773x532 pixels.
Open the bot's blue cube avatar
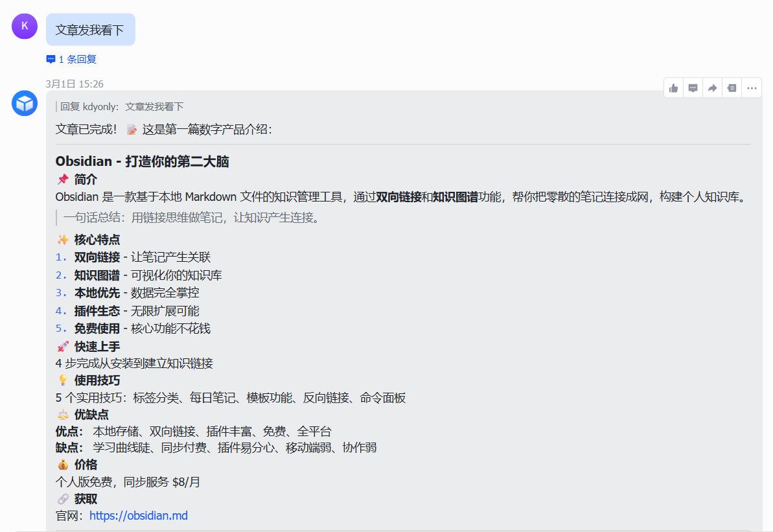pos(25,103)
